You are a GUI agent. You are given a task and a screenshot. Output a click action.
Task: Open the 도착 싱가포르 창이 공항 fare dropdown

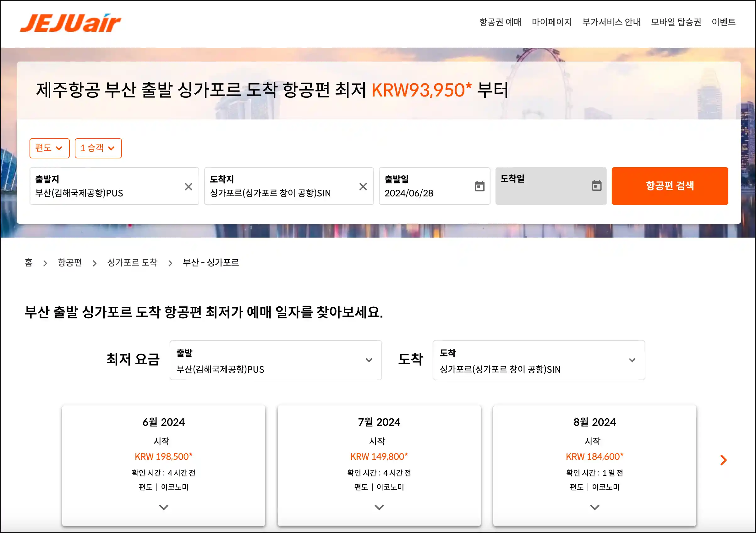click(x=539, y=360)
